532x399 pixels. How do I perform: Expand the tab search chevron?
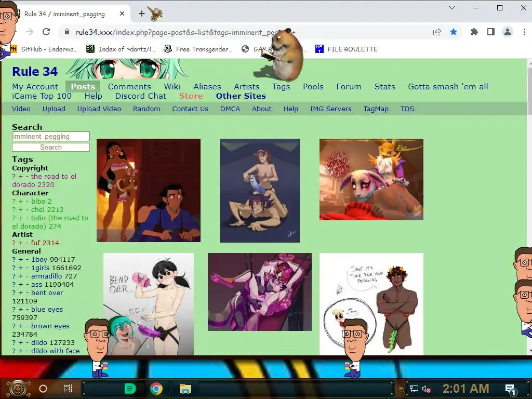click(451, 8)
